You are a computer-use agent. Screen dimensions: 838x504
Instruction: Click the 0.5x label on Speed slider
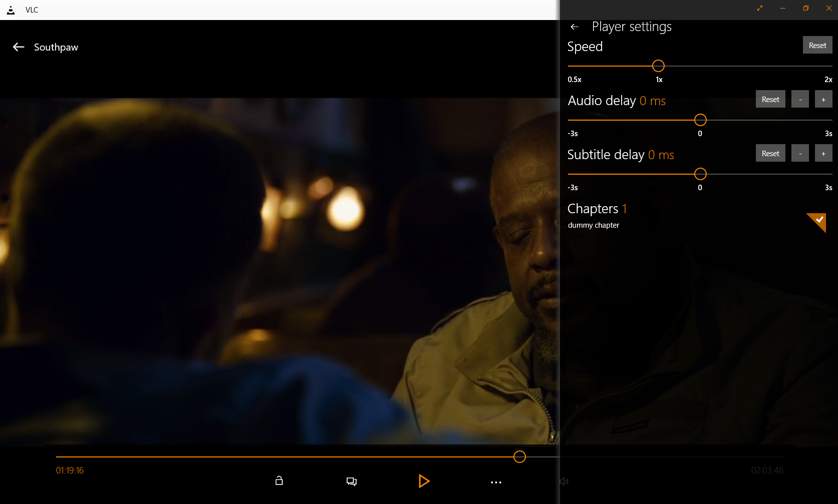(575, 80)
